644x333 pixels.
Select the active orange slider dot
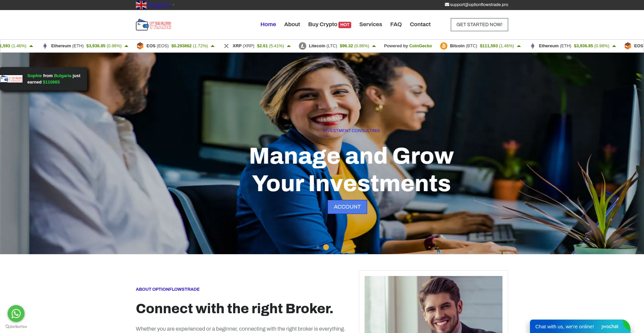point(326,247)
